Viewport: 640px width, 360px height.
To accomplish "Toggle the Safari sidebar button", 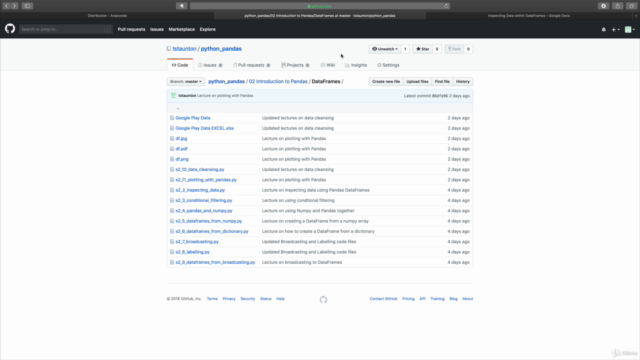I will click(x=27, y=6).
